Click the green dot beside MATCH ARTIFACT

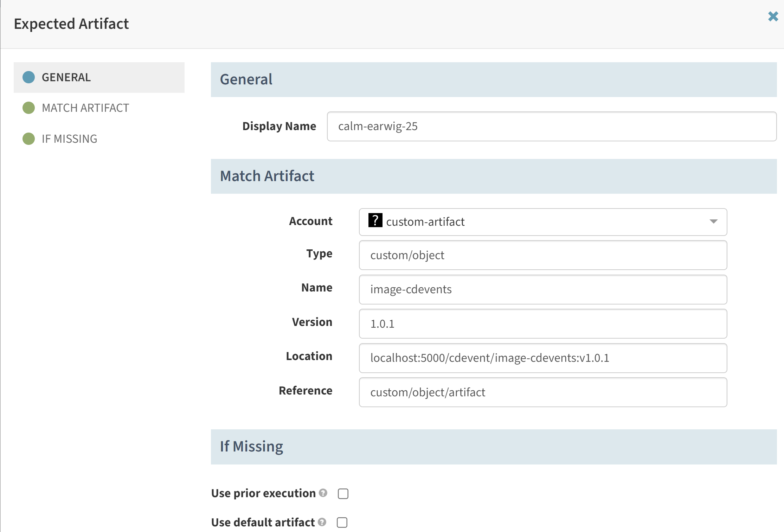pyautogui.click(x=28, y=108)
